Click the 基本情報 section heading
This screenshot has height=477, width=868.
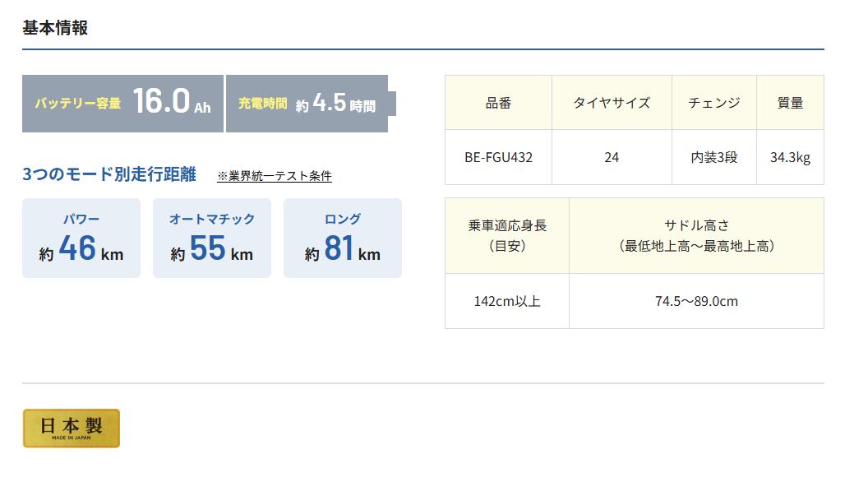(x=55, y=28)
